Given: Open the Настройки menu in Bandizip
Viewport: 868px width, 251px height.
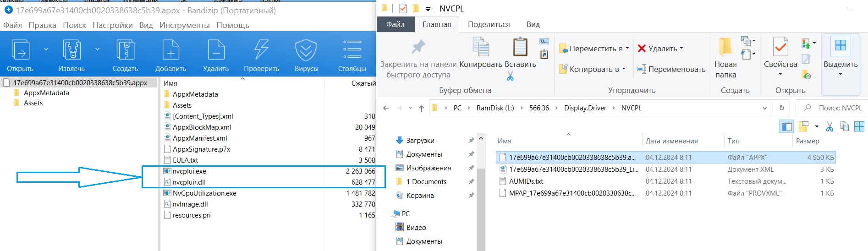Looking at the screenshot, I should (x=113, y=25).
